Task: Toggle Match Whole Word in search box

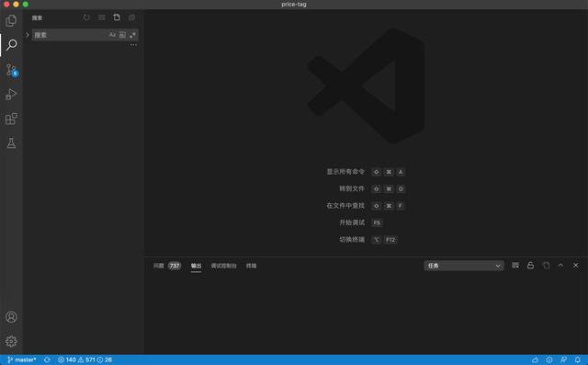Action: (122, 35)
